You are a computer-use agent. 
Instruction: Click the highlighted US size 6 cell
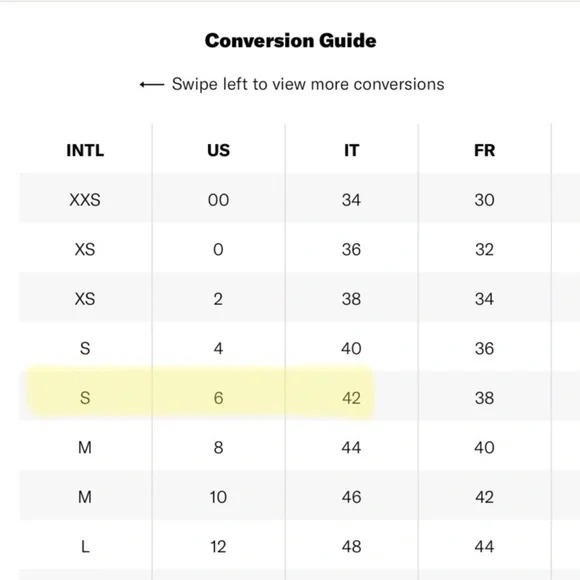click(219, 398)
